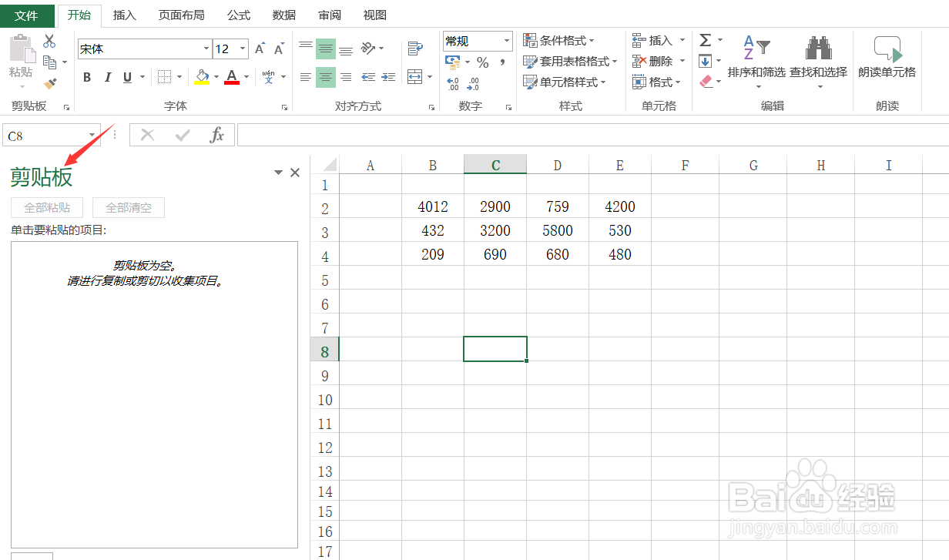Open the 文件 File tab

pyautogui.click(x=26, y=15)
